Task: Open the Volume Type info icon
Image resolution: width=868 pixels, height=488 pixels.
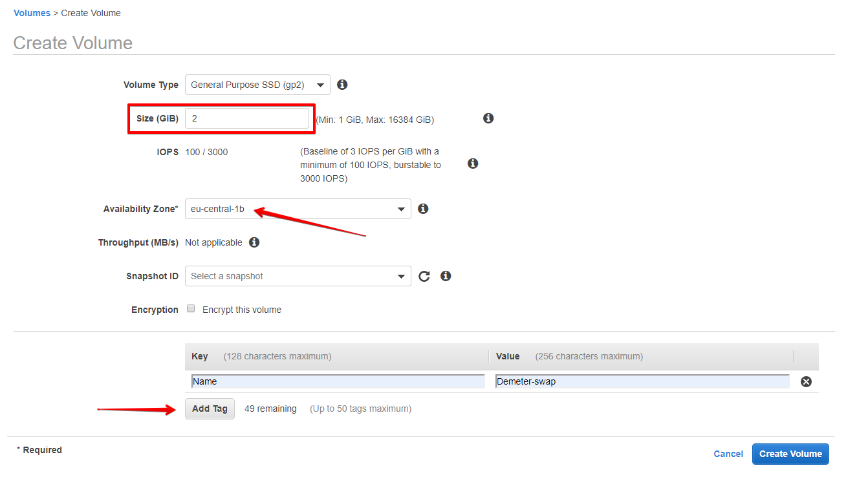Action: pyautogui.click(x=342, y=85)
